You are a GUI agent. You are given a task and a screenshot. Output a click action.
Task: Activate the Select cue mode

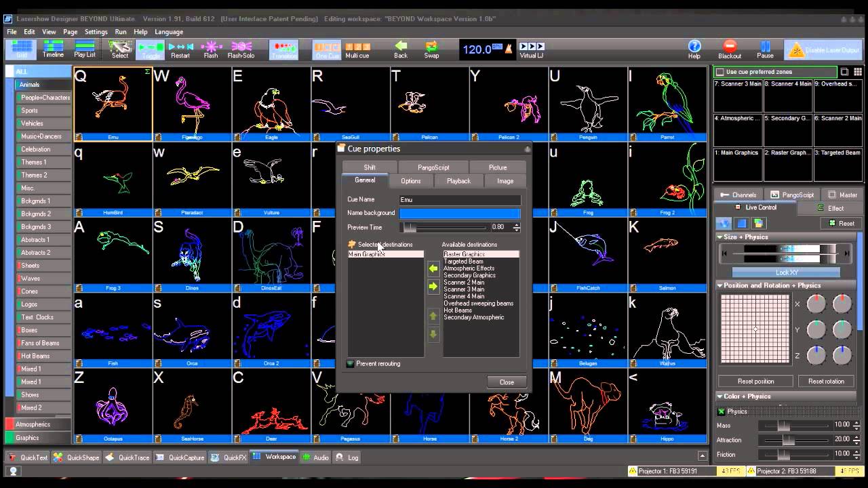[x=120, y=49]
